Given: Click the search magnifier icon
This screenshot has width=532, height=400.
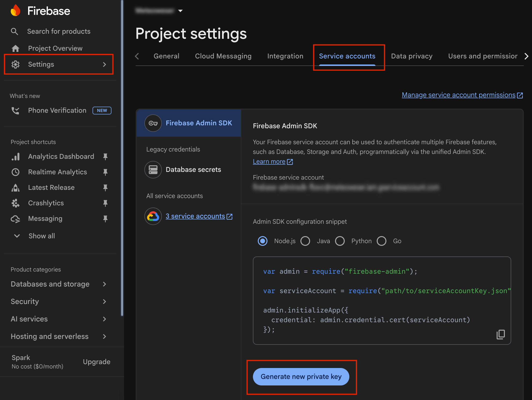Looking at the screenshot, I should click(15, 32).
